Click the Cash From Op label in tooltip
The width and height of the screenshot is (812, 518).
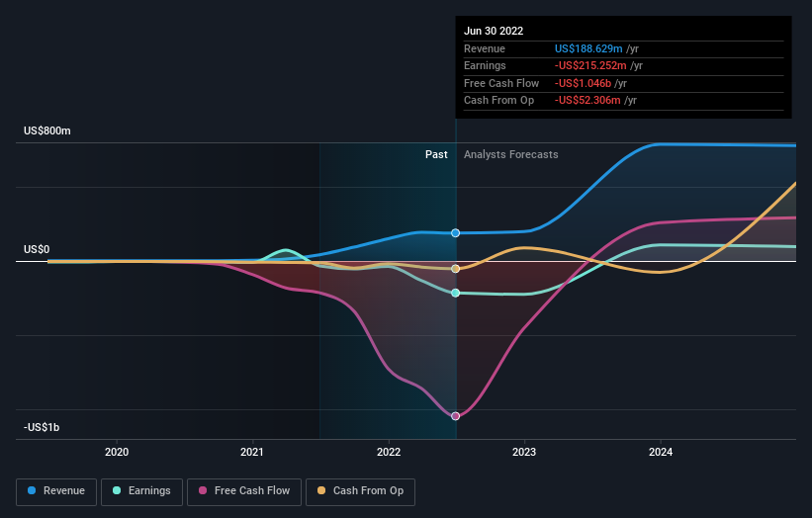pyautogui.click(x=498, y=101)
